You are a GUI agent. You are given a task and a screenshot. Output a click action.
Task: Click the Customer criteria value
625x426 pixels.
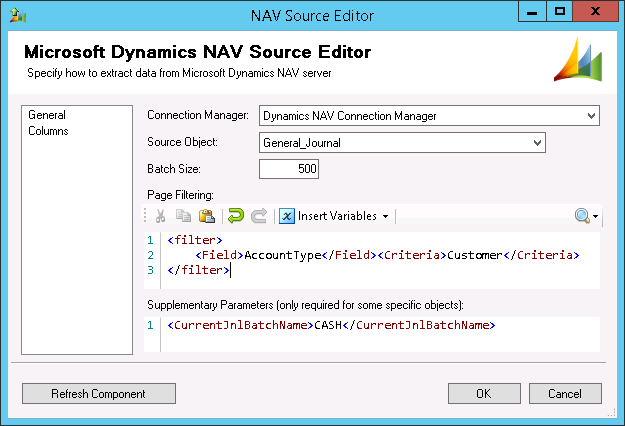point(475,255)
